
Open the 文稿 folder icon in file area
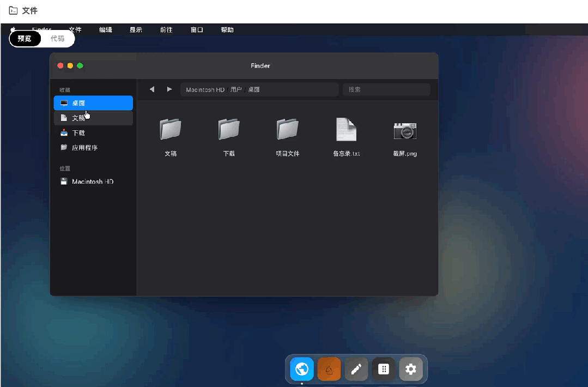pos(171,130)
